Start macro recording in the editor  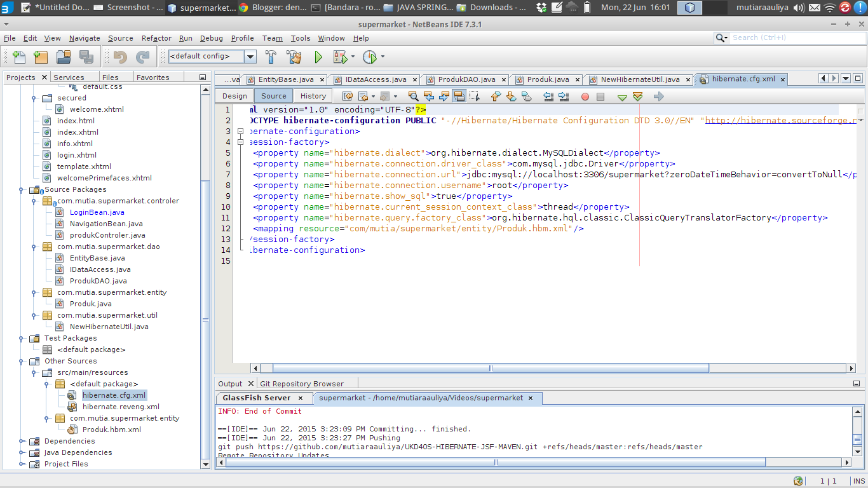585,96
